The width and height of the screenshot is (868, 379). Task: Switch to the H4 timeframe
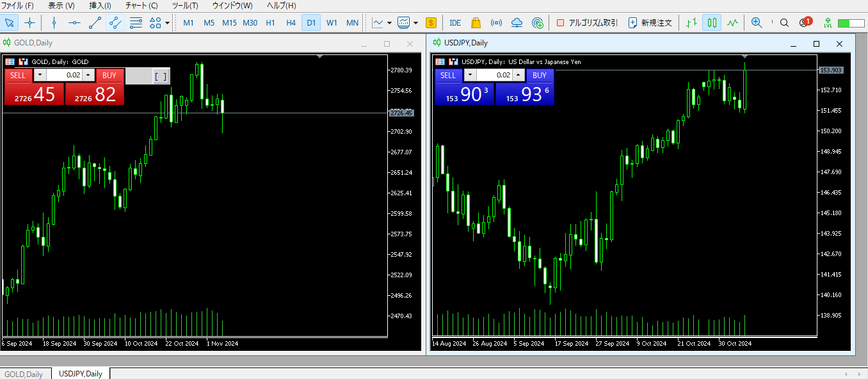coord(291,23)
